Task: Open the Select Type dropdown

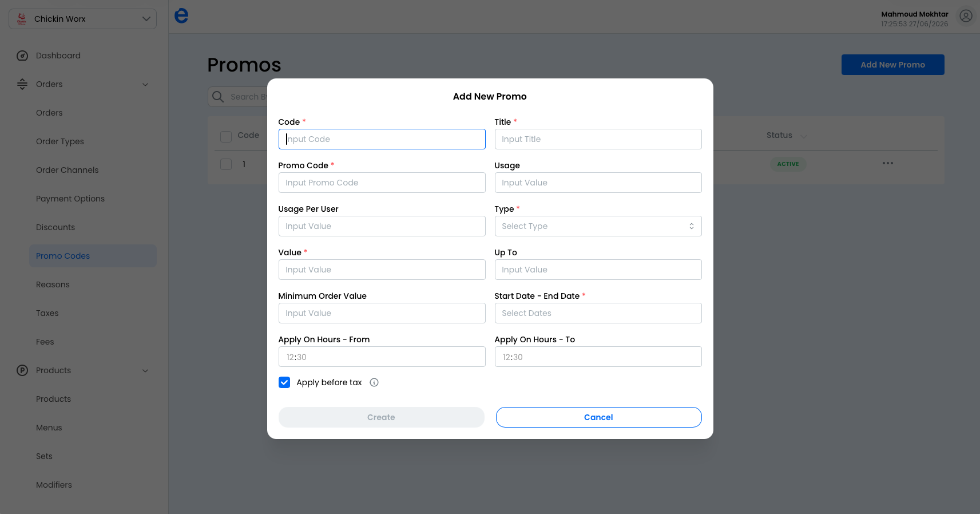Action: coord(598,226)
